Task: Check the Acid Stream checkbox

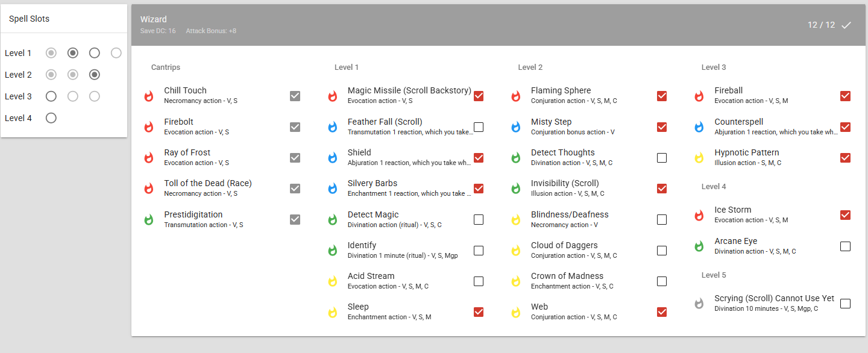Action: pyautogui.click(x=479, y=281)
